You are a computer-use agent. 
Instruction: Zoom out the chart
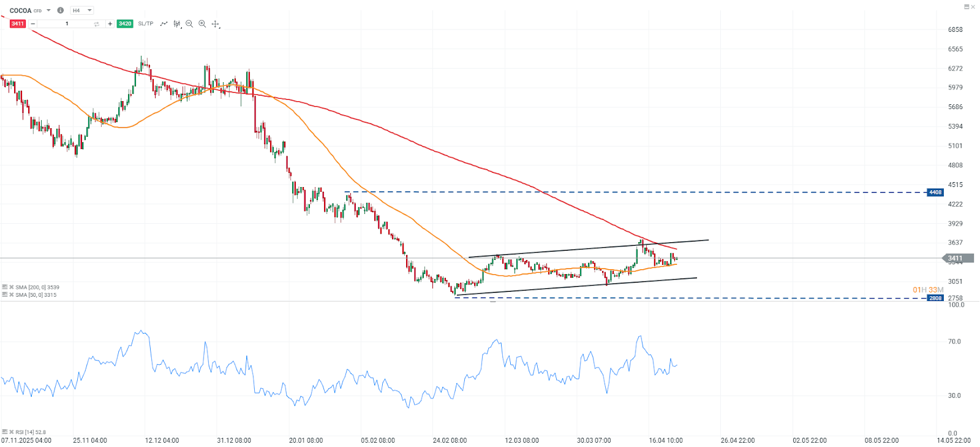[189, 24]
